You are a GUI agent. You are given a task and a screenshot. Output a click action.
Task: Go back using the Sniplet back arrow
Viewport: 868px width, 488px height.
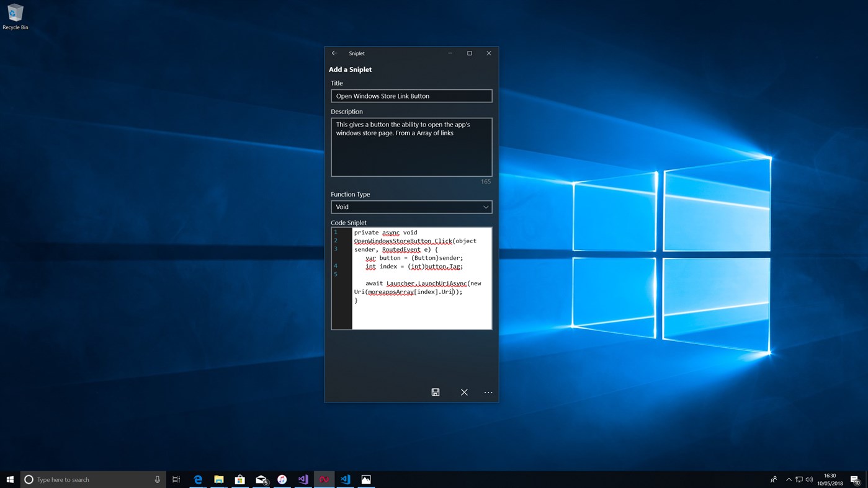coord(334,53)
